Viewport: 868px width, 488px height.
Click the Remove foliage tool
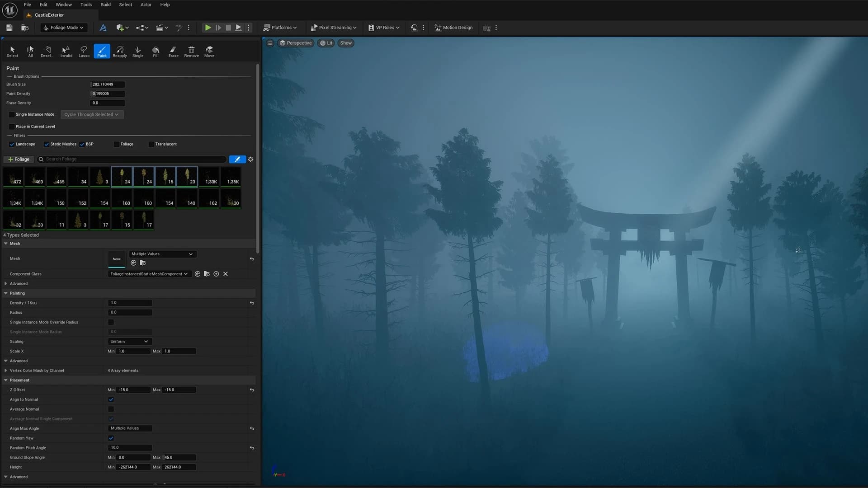coord(191,51)
